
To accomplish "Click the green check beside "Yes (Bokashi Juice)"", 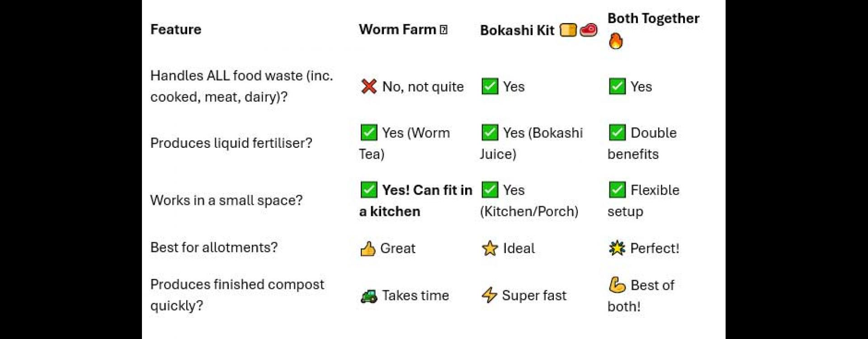I will tap(490, 132).
